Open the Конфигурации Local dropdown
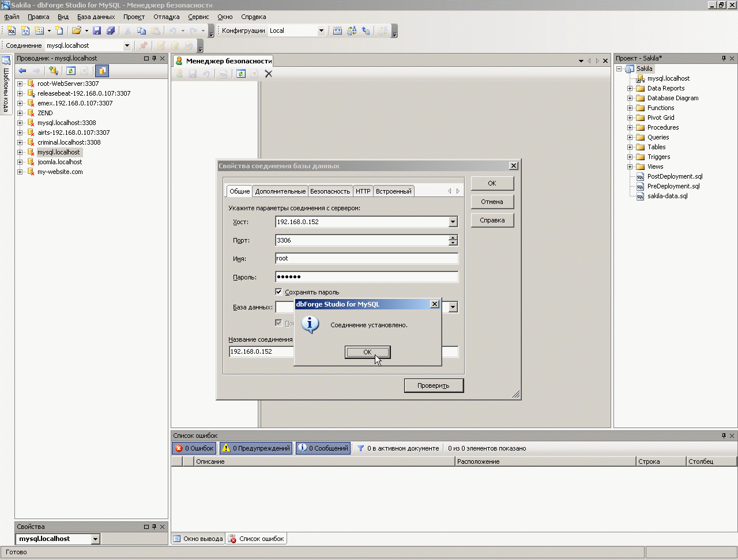 click(321, 31)
